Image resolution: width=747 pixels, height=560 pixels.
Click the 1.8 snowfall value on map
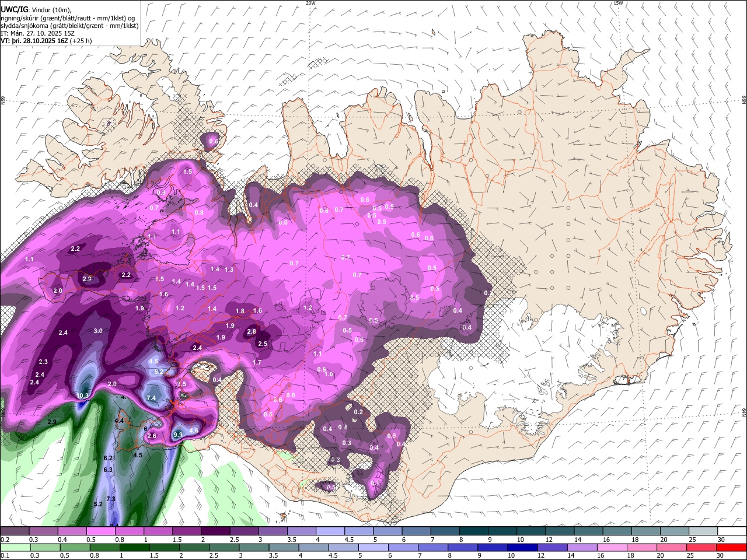click(x=240, y=311)
